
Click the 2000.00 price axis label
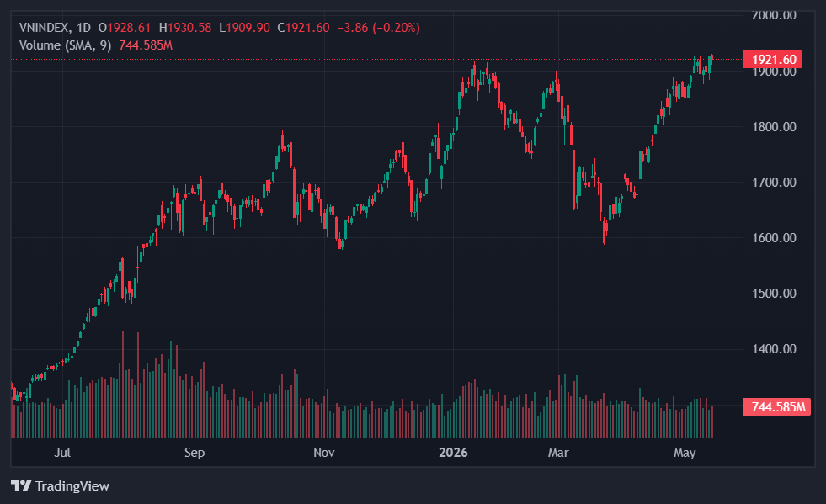774,15
